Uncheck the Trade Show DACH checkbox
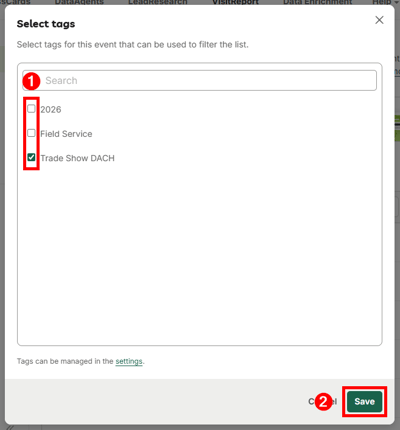 31,157
